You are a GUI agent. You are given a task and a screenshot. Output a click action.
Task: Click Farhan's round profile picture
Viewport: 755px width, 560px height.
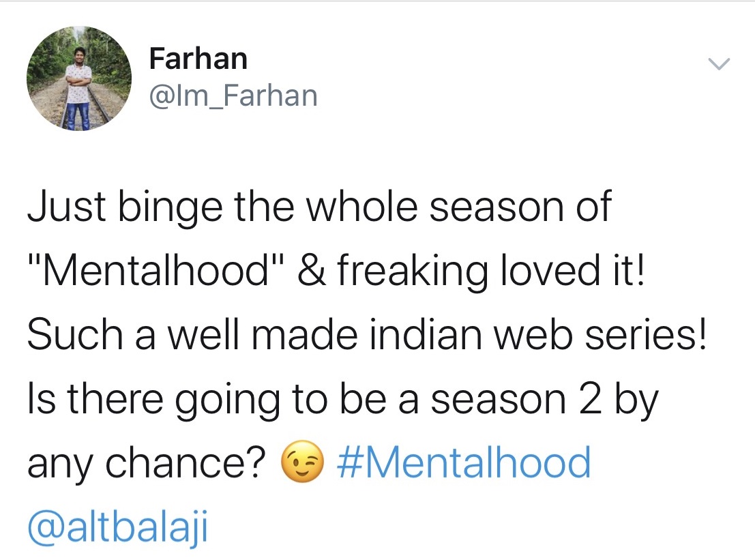[79, 78]
